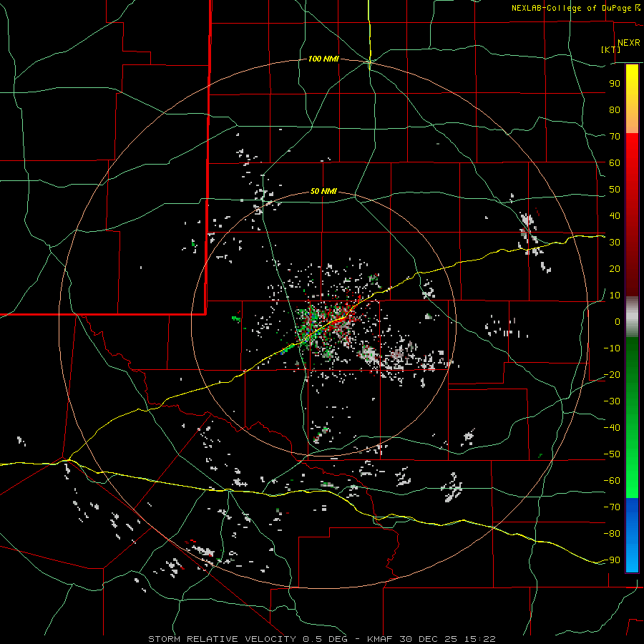Click the 100 NMI range ring label
The height and width of the screenshot is (644, 644).
click(x=323, y=59)
